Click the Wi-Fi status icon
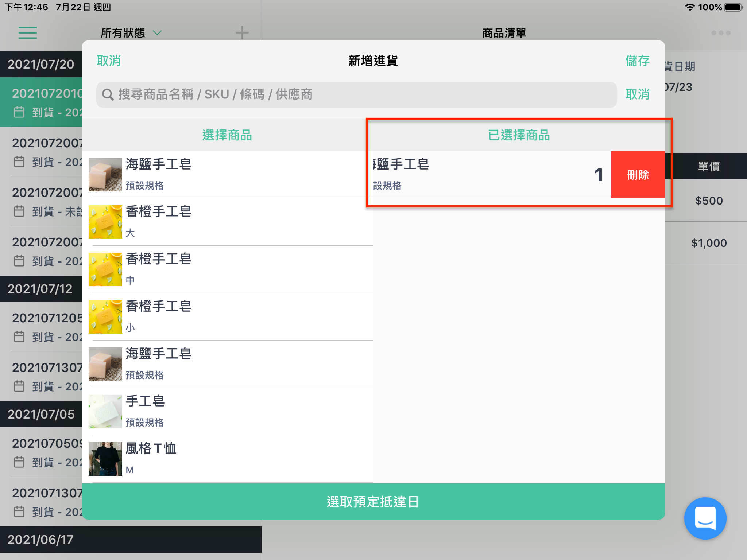Screen dimensions: 747x560 pos(690,7)
